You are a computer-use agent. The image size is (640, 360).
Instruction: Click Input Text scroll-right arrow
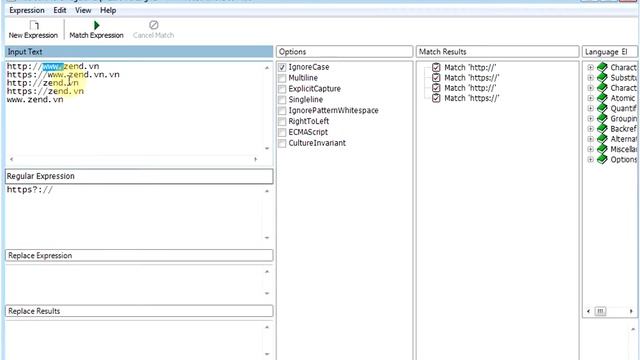click(256, 159)
